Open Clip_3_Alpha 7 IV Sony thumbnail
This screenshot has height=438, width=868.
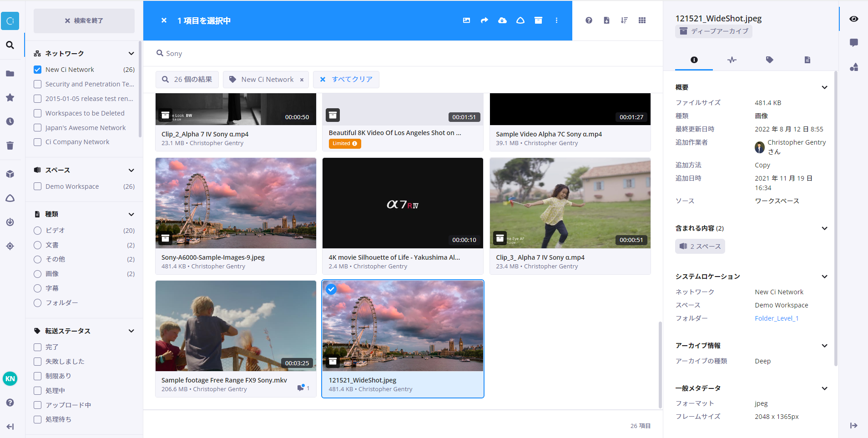(570, 203)
